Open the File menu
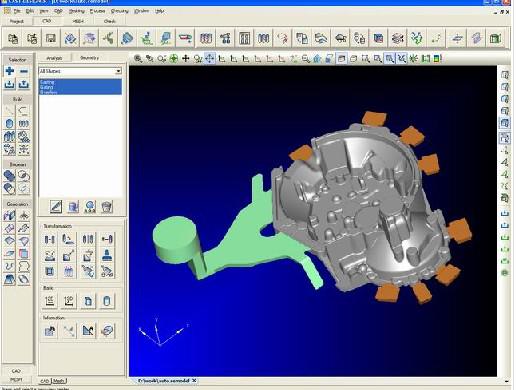Image resolution: width=516 pixels, height=390 pixels. [x=17, y=11]
